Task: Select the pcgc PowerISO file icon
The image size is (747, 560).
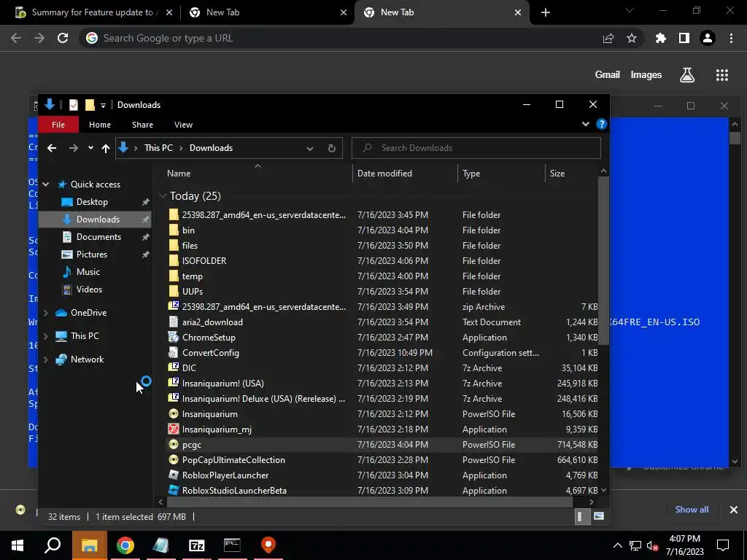Action: [174, 444]
